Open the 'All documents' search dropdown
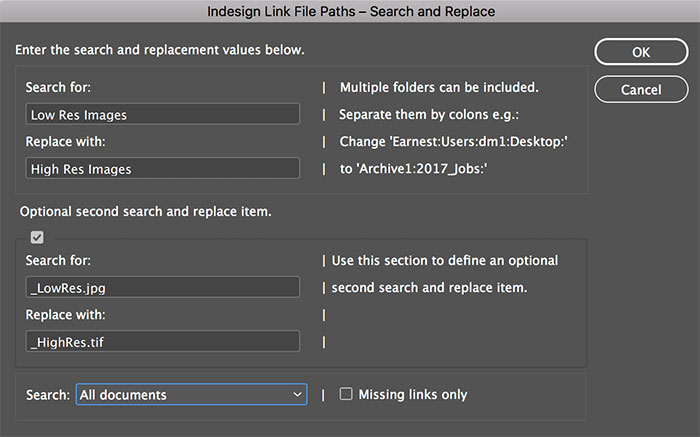The image size is (700, 437). 192,395
